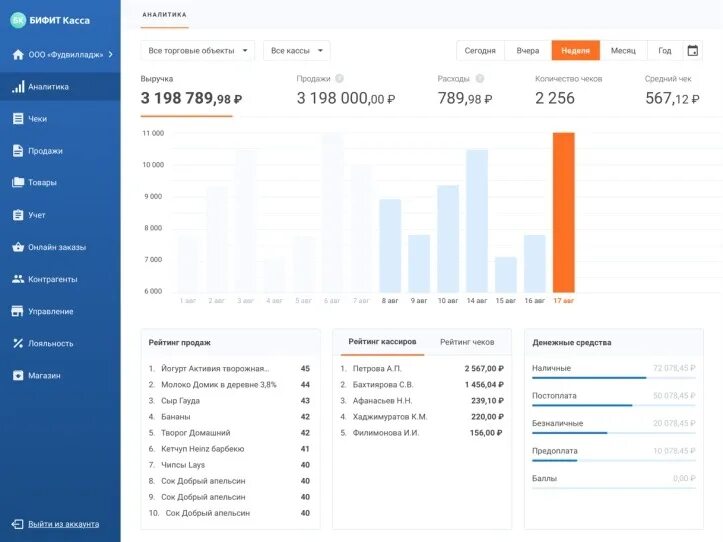Click the Товары folder icon

[18, 182]
